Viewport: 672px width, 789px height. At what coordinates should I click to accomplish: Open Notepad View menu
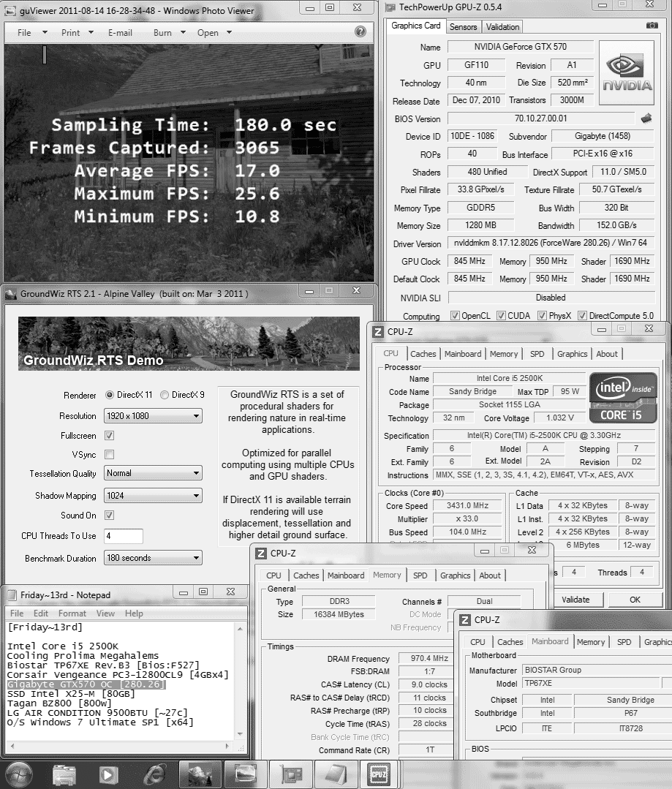click(105, 614)
